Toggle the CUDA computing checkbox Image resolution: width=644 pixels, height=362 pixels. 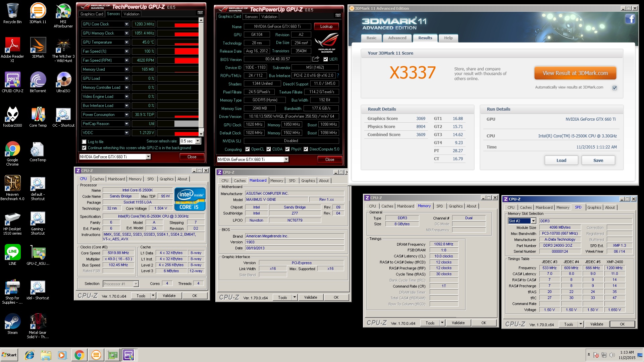[x=268, y=149]
